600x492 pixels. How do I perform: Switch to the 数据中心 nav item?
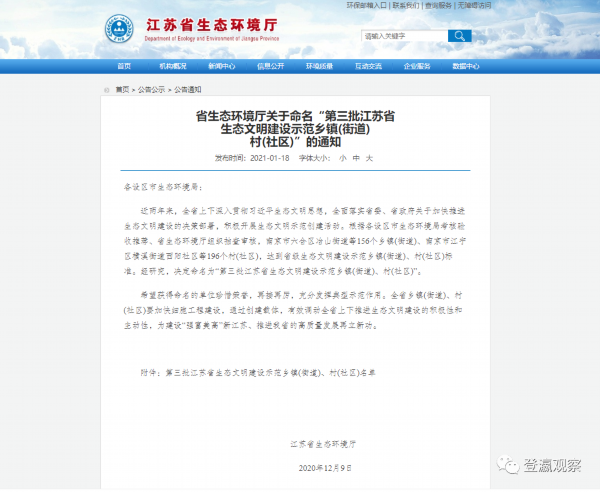(x=467, y=66)
